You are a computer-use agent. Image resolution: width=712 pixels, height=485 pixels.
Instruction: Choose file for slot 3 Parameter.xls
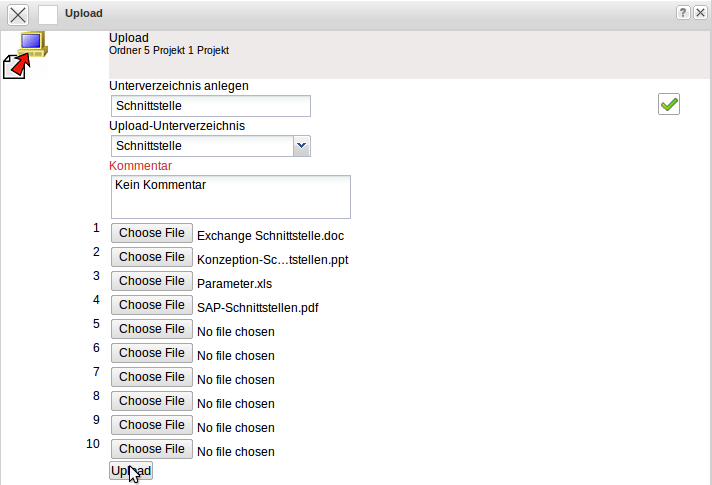(x=152, y=281)
